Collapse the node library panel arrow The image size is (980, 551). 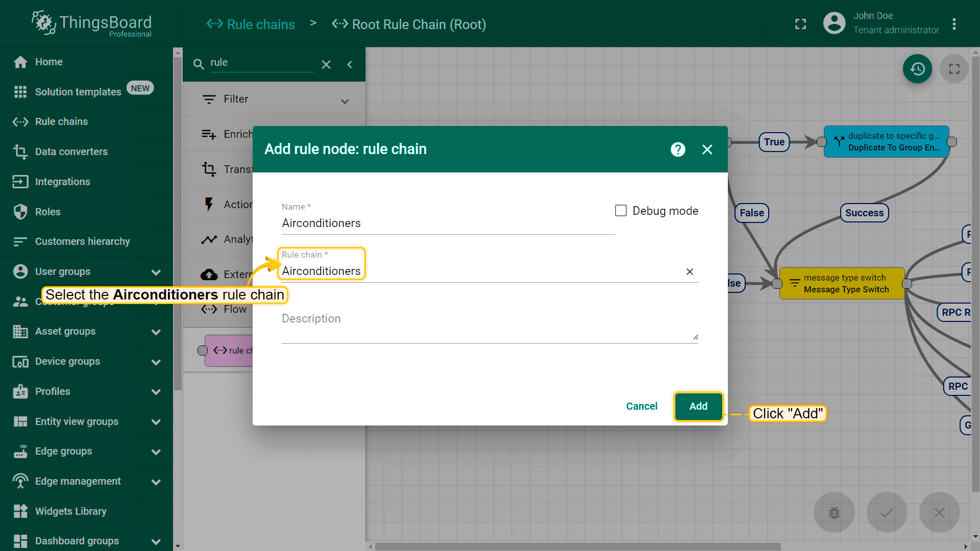[x=350, y=64]
